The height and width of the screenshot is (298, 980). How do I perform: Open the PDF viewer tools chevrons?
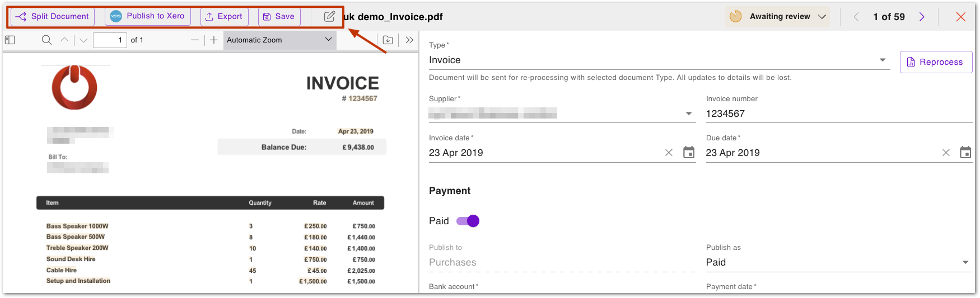pyautogui.click(x=409, y=40)
